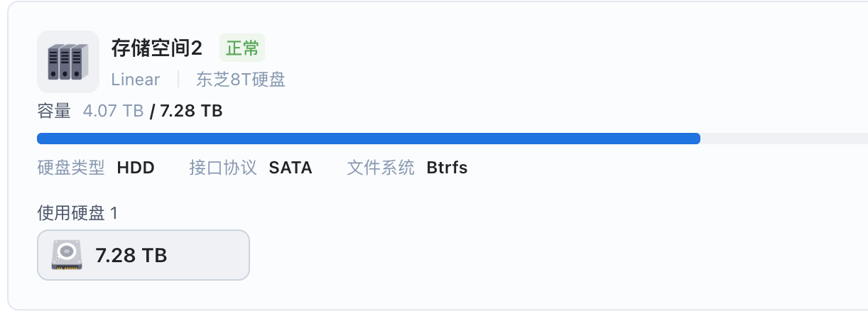The height and width of the screenshot is (324, 868).
Task: Click the SATA interface value
Action: 291,168
